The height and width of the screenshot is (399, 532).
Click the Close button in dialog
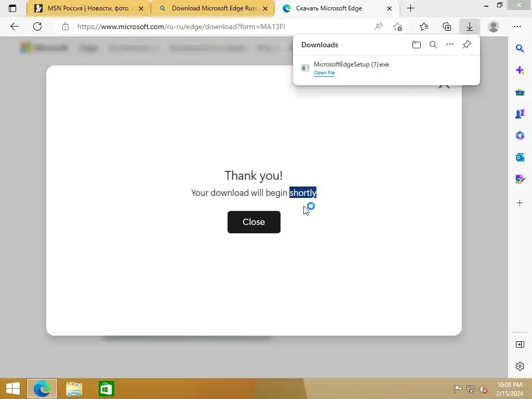tap(254, 222)
